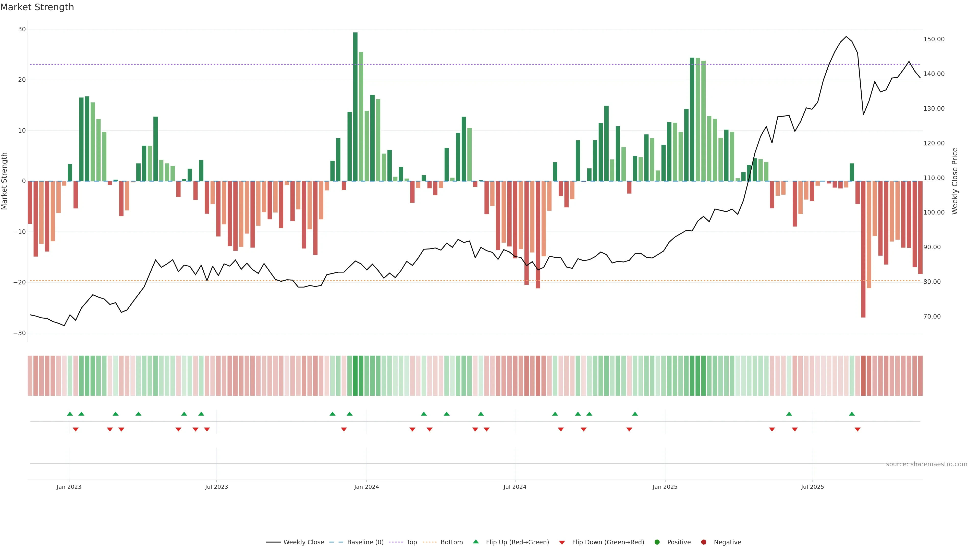Viewport: 980px width, 551px height.
Task: Click the Weekly Close Price axis title
Action: [954, 181]
